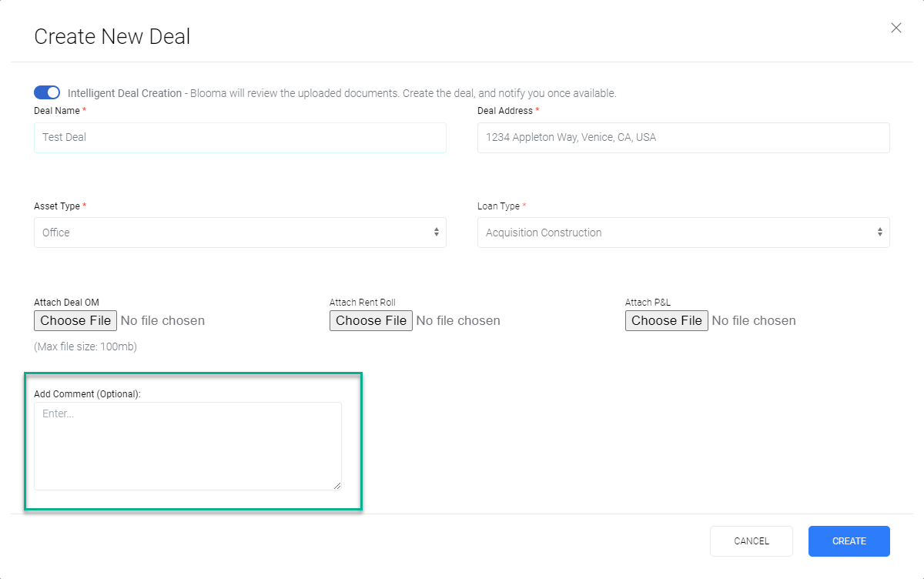The height and width of the screenshot is (579, 924).
Task: Click the 'Add Comment (Optional):' label
Action: [88, 393]
